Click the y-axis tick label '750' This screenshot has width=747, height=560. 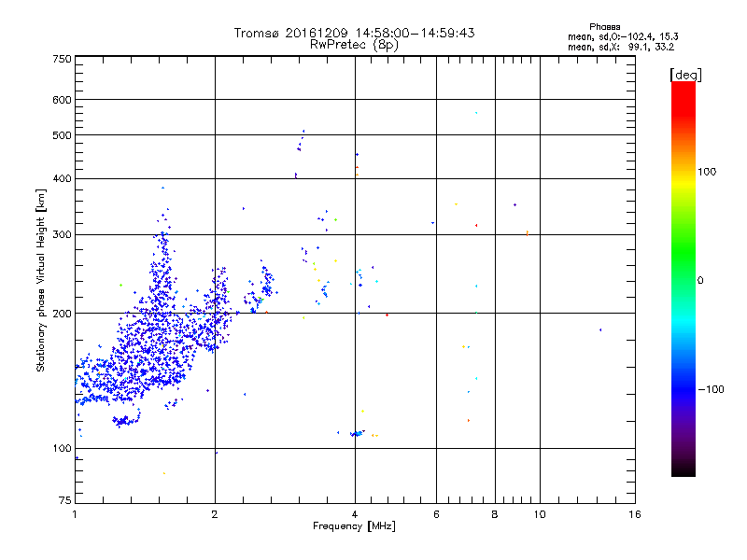[x=63, y=59]
